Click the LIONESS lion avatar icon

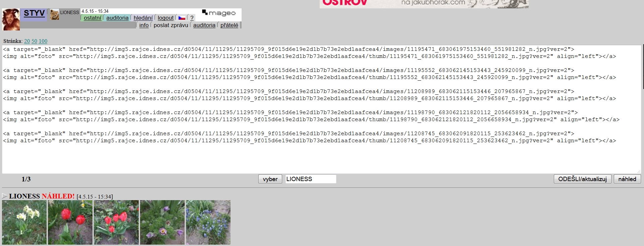(55, 14)
